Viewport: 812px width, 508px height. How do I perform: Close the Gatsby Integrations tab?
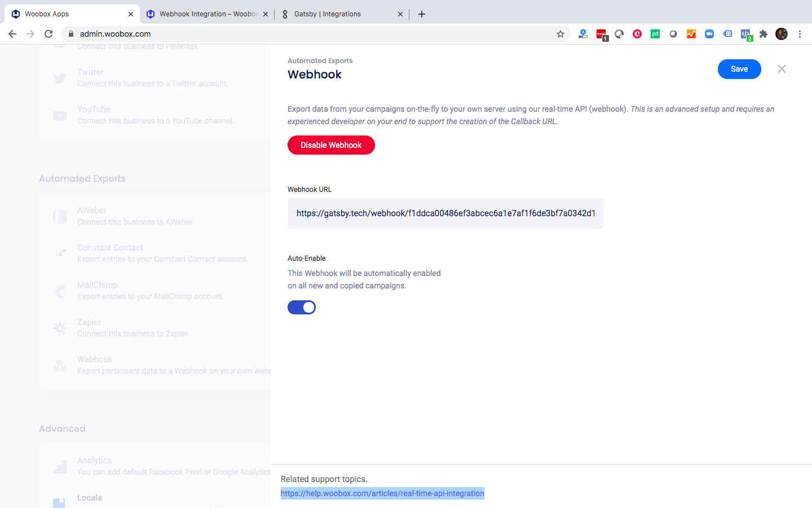[x=400, y=14]
